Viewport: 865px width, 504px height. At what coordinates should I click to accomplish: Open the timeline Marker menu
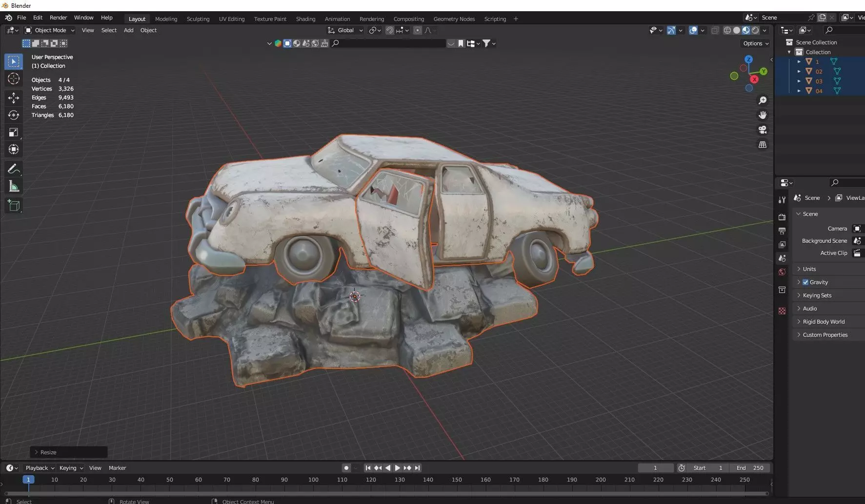[117, 468]
